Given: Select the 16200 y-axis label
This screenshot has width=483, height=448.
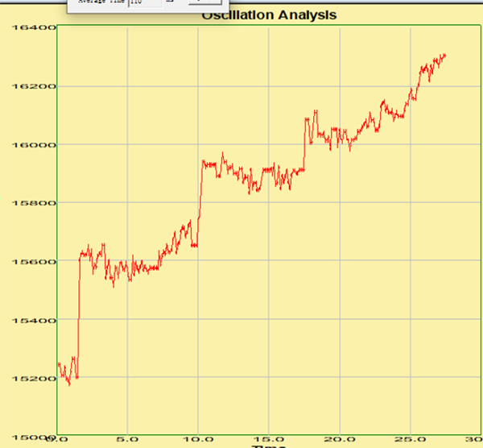Looking at the screenshot, I should 34,86.
